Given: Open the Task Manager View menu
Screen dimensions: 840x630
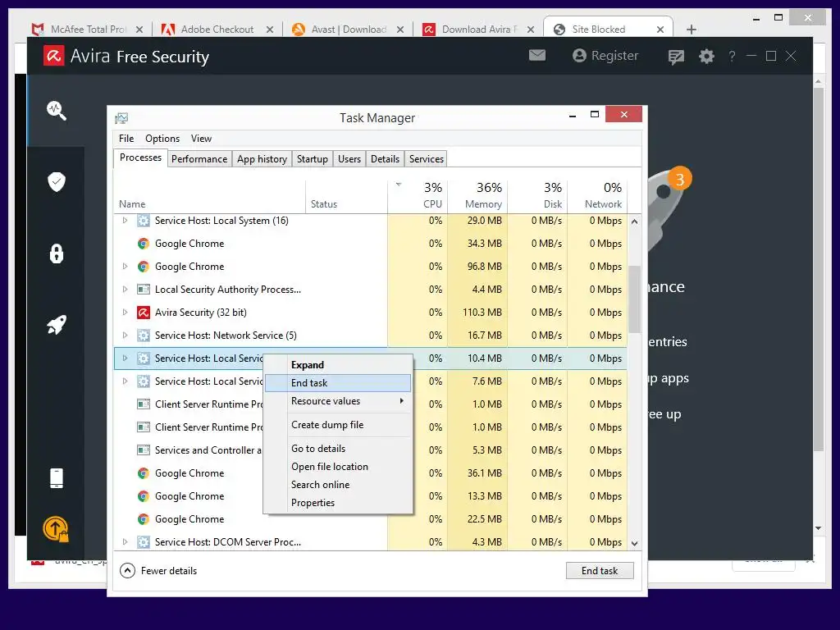Looking at the screenshot, I should click(x=201, y=138).
